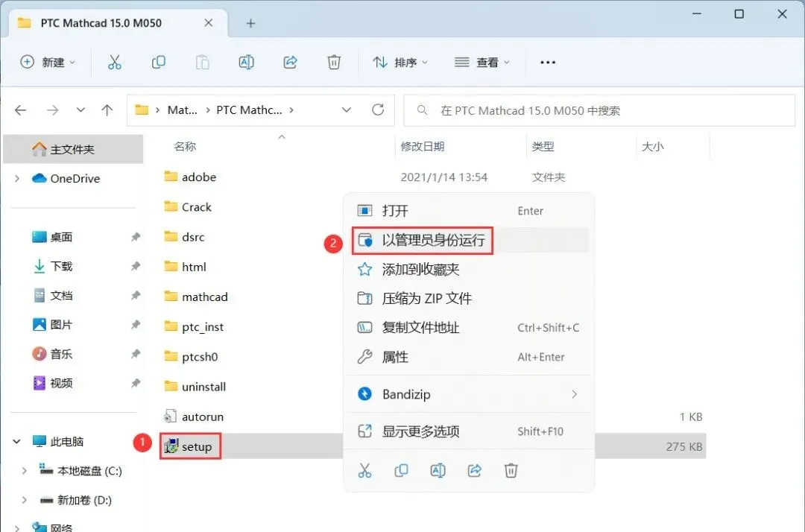Close the PTC Mathcad 15.0 M050 tab

[x=209, y=23]
